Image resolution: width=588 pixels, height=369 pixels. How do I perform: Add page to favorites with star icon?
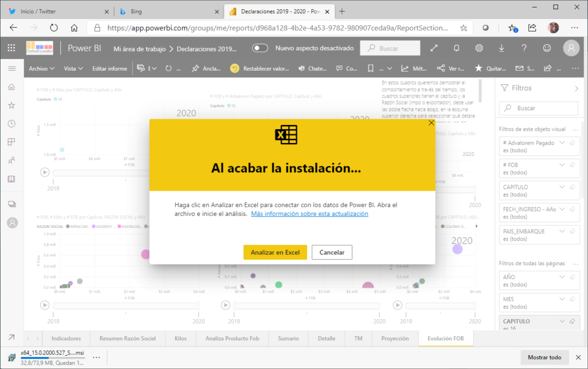click(464, 28)
